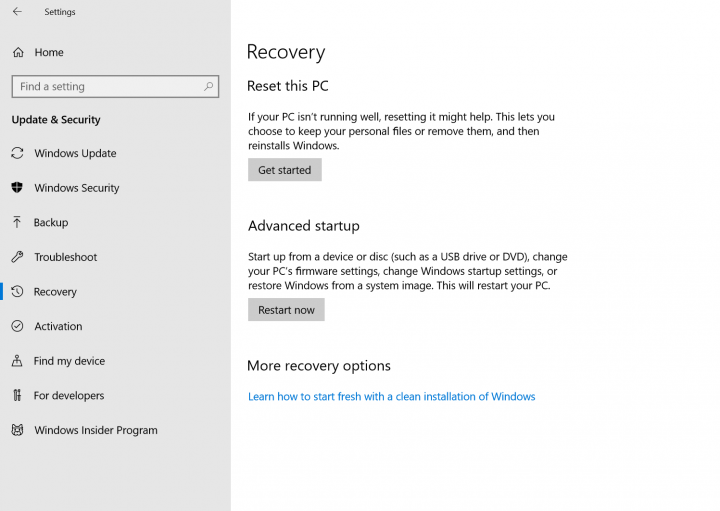Select Troubleshoot in the sidebar
720x511 pixels.
(66, 257)
